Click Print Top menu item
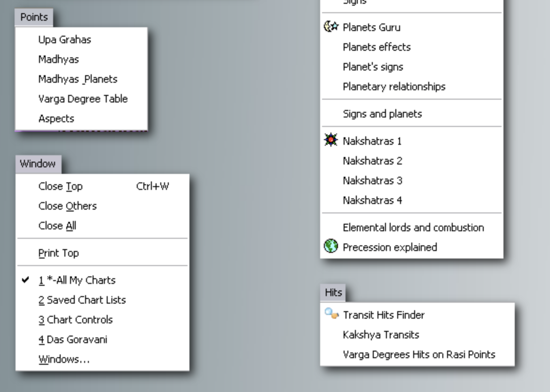Image resolution: width=550 pixels, height=392 pixels. pos(59,253)
